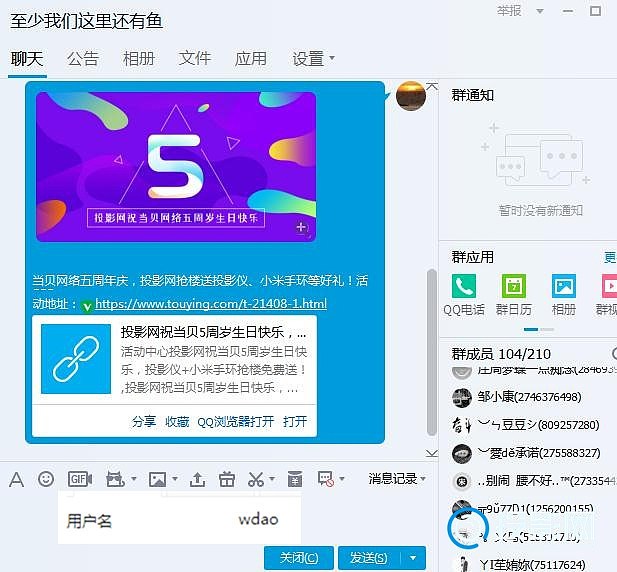Click the chat vertical scrollbar thumb
The height and width of the screenshot is (572, 617).
click(x=432, y=352)
